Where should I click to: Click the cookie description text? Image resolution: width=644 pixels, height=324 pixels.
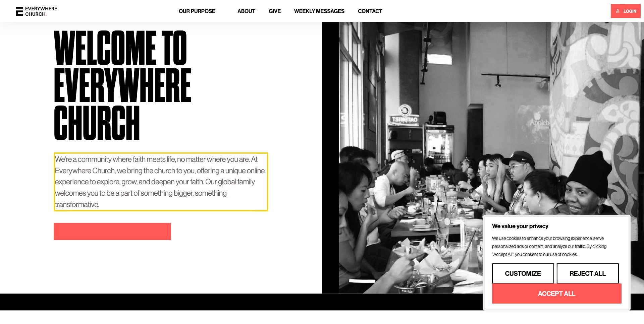549,246
